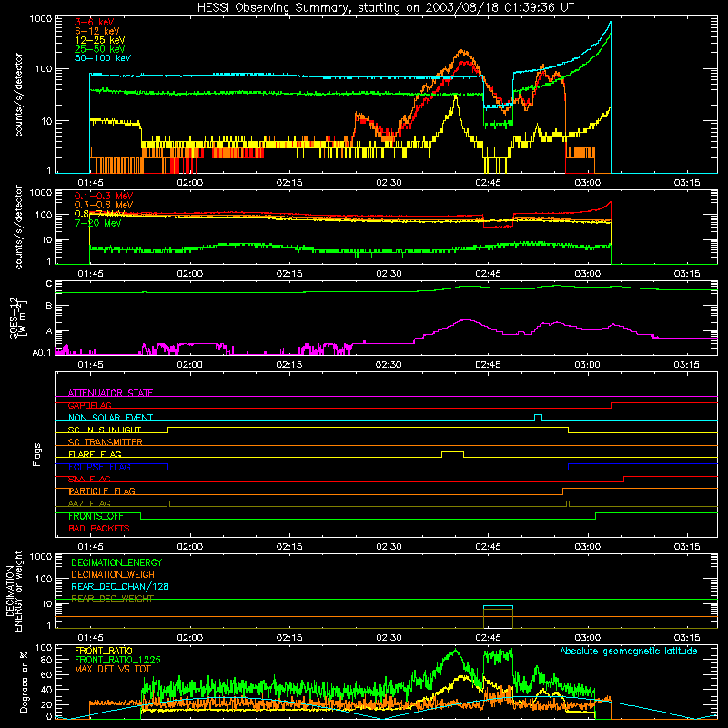This screenshot has height=728, width=728.
Task: Click the HESSI Observing Summary title
Action: (x=385, y=8)
